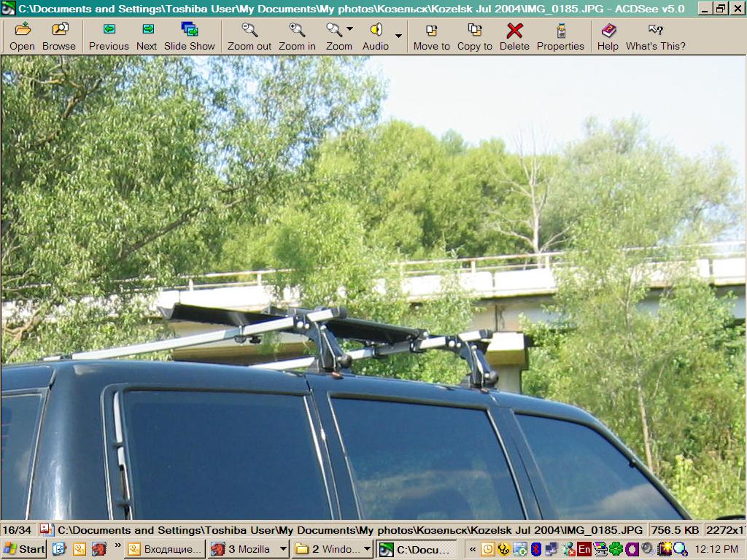
Task: Show hidden system tray icons
Action: [472, 549]
